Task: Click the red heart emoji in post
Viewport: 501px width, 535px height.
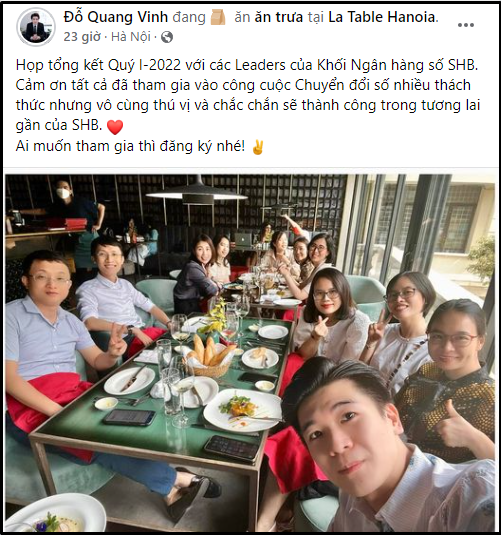Action: pyautogui.click(x=115, y=127)
